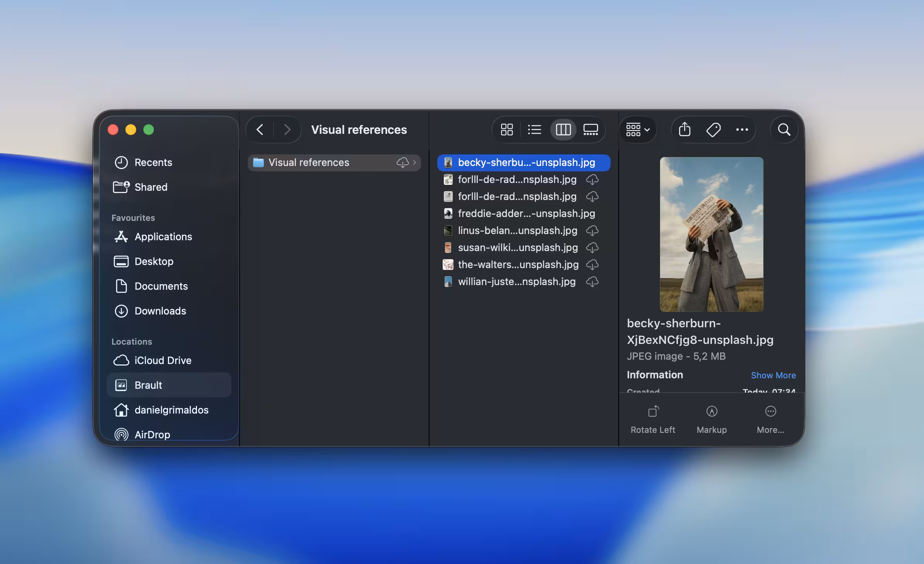Image resolution: width=924 pixels, height=564 pixels.
Task: Download Visual references folder via cloud icon
Action: [402, 162]
